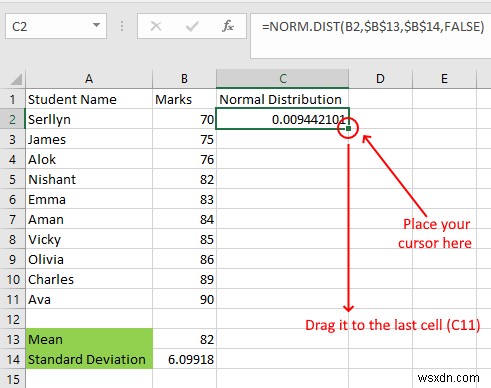Image resolution: width=491 pixels, height=388 pixels.
Task: Click the 'Student Name' cell
Action: [x=89, y=99]
